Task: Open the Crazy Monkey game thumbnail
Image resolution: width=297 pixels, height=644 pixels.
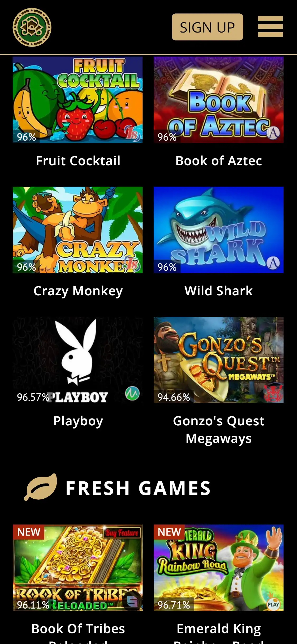Action: pyautogui.click(x=78, y=230)
